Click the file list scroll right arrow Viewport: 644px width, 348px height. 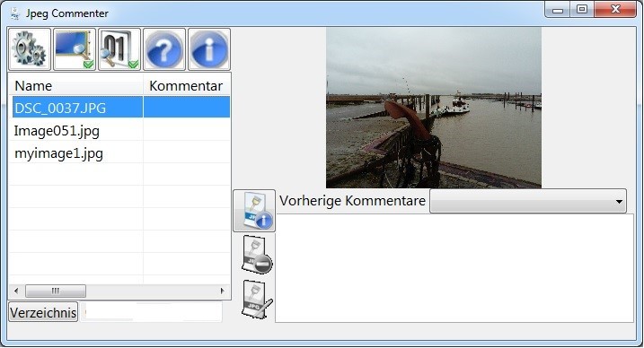[x=223, y=291]
